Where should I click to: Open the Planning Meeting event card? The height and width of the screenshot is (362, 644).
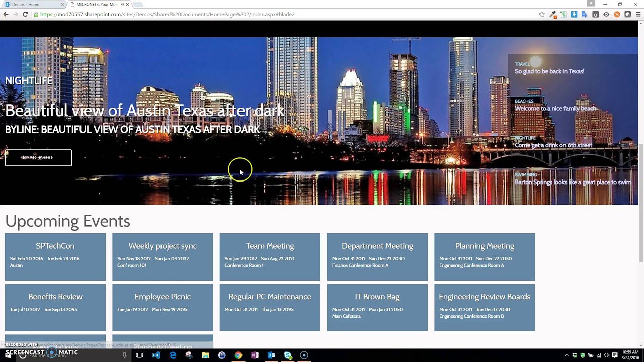485,257
